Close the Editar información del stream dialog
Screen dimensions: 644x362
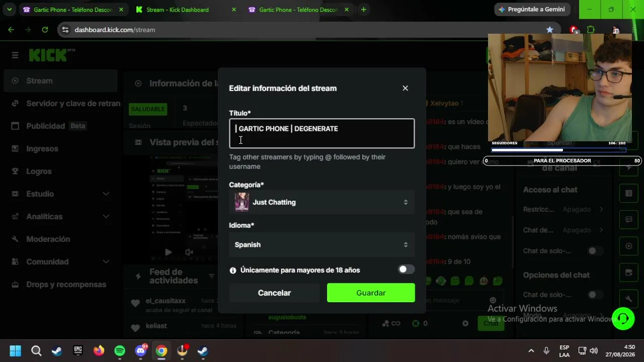click(405, 88)
